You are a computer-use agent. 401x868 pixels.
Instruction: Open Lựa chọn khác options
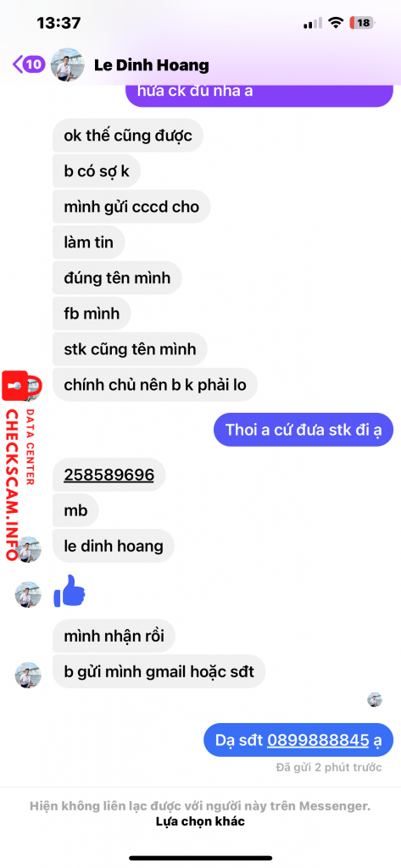point(200,821)
